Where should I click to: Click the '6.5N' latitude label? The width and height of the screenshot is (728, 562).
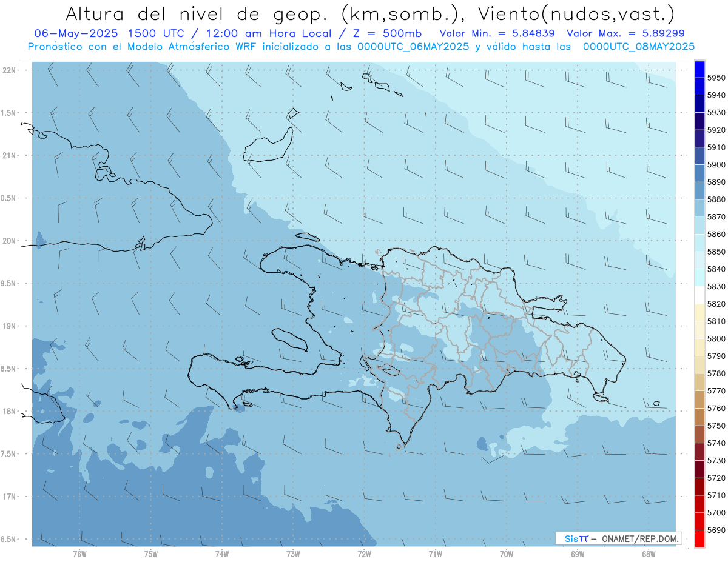[8, 540]
